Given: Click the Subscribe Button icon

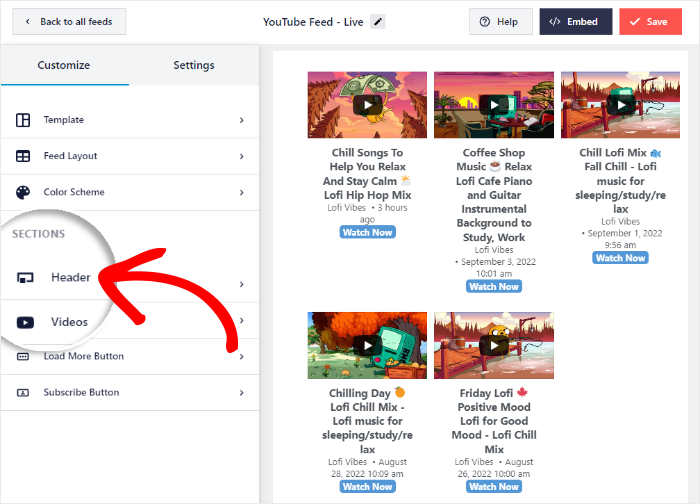Looking at the screenshot, I should (23, 393).
